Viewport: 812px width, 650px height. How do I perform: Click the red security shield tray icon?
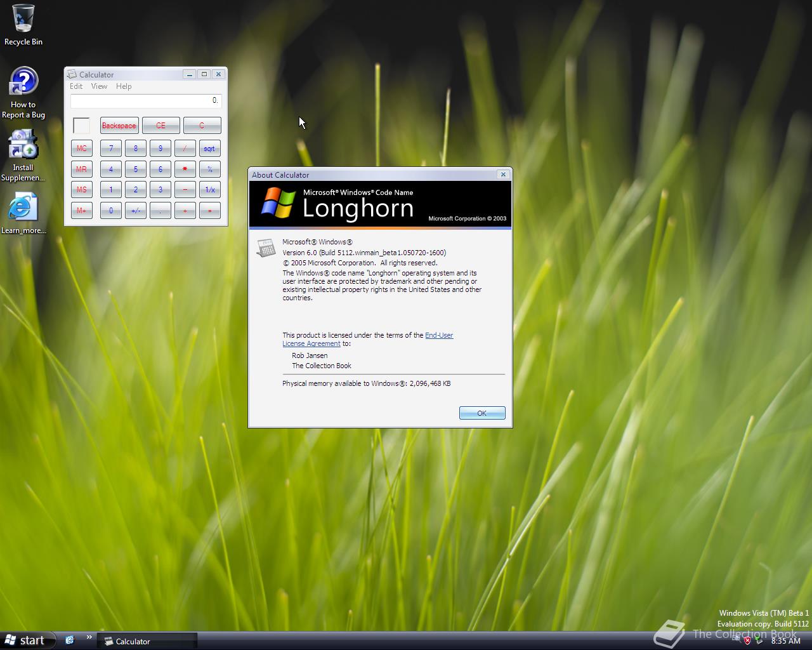coord(747,640)
